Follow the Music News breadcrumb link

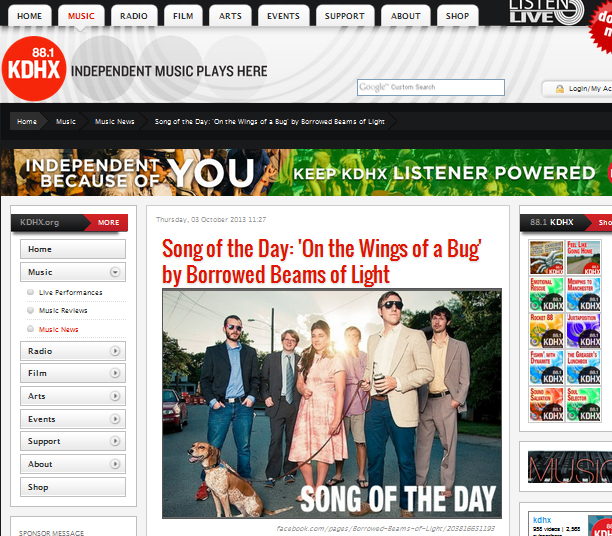click(x=114, y=121)
